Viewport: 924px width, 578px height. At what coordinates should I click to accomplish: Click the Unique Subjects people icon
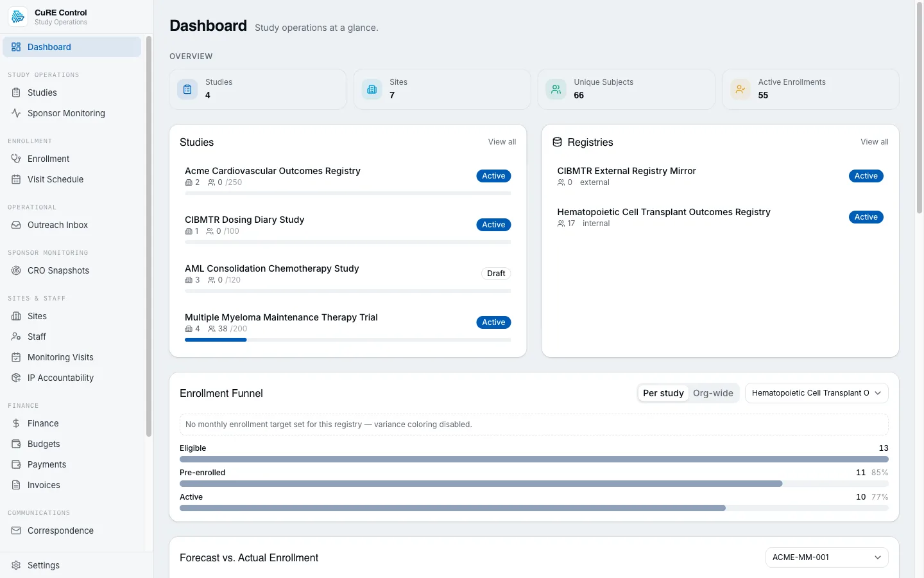point(556,89)
